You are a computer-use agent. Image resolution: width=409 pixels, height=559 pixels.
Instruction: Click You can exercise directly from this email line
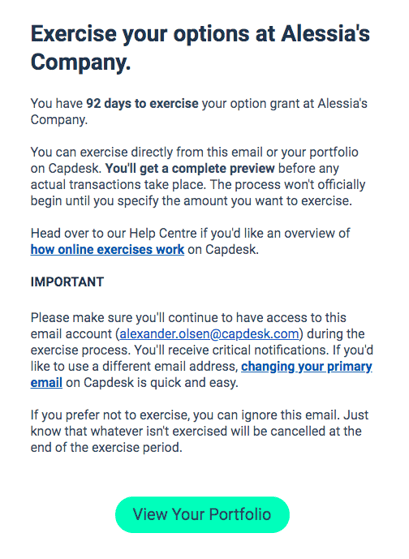point(194,152)
